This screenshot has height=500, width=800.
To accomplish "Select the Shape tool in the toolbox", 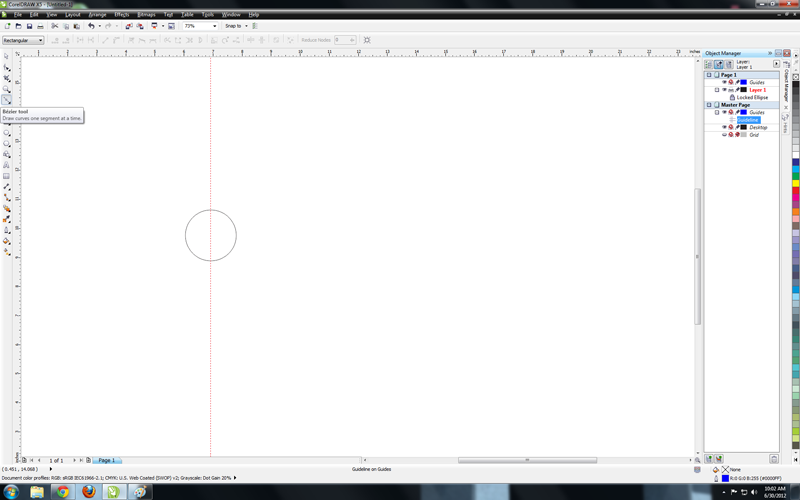I will pyautogui.click(x=7, y=67).
